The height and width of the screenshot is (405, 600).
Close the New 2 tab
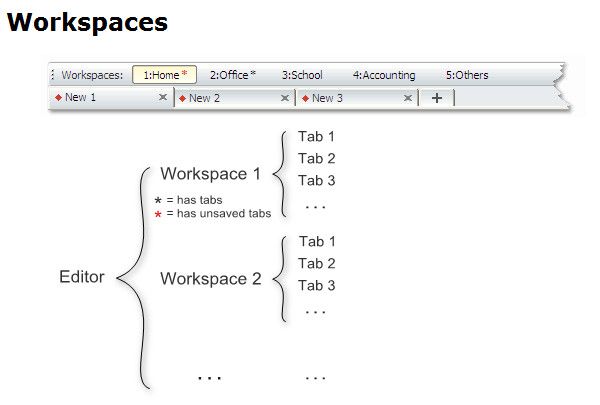point(286,98)
